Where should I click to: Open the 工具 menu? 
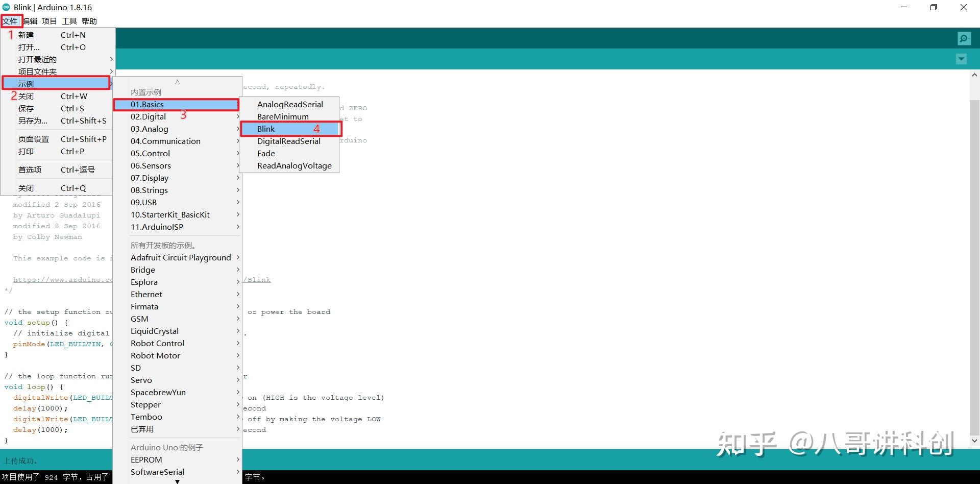pos(69,21)
